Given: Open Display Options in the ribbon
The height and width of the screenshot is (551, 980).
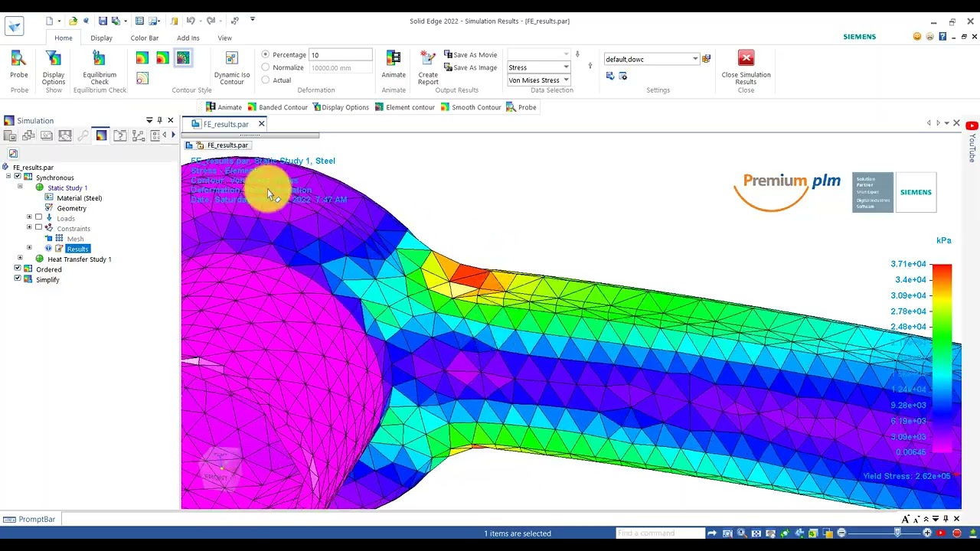Looking at the screenshot, I should (x=54, y=67).
